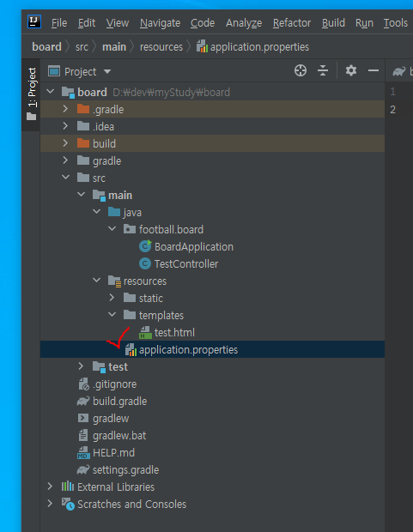Expand the static folder
The height and width of the screenshot is (532, 413).
point(112,298)
